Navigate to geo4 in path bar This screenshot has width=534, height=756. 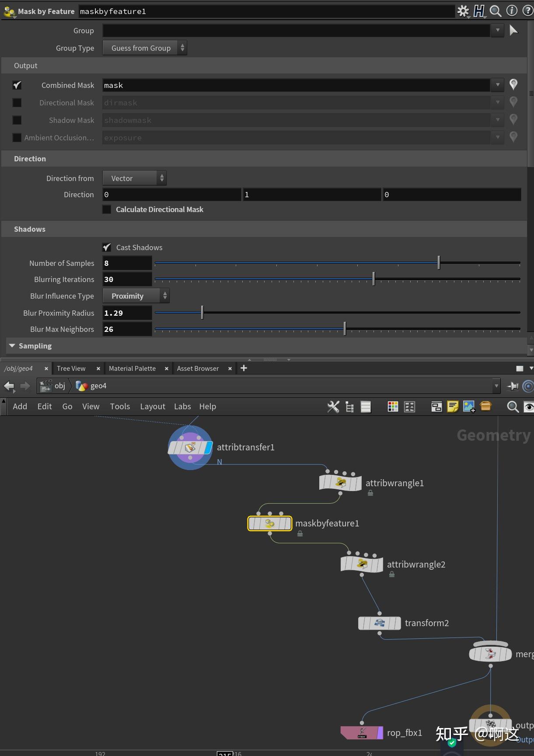(91, 386)
